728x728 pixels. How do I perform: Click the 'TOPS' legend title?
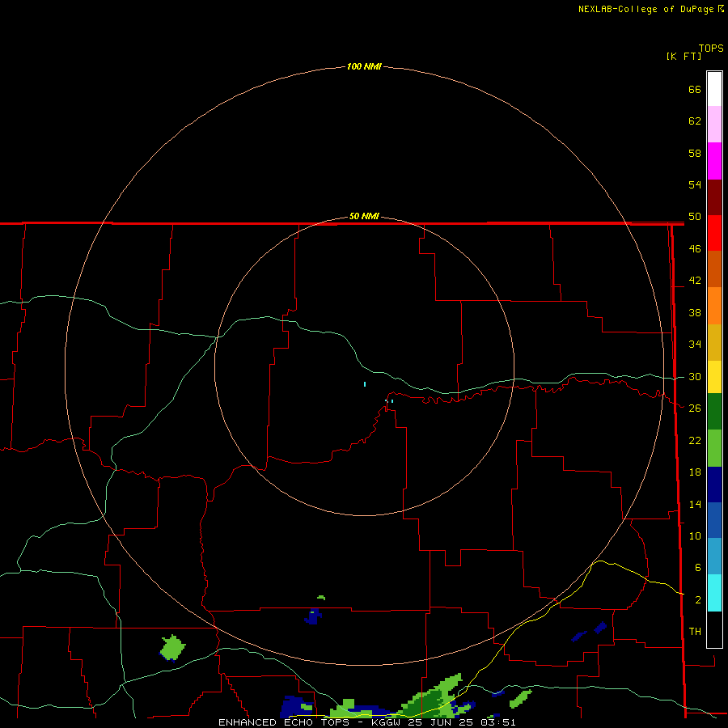coord(711,48)
